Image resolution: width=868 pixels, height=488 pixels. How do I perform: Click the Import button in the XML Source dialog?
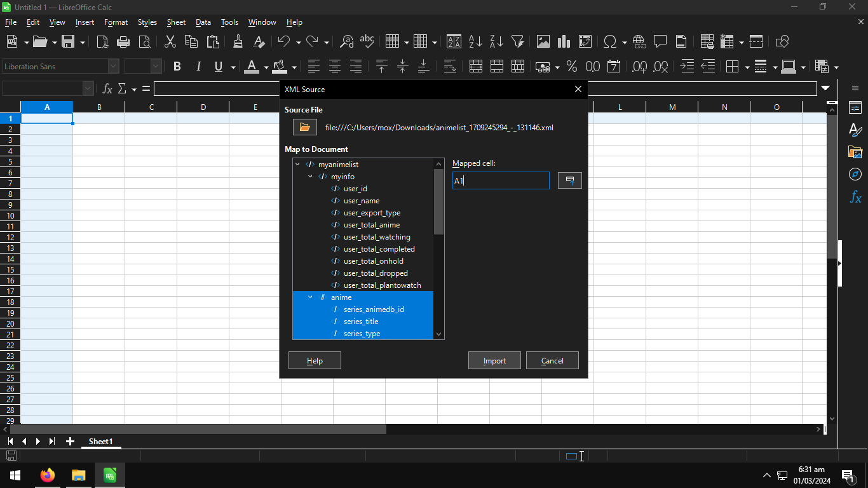click(494, 360)
